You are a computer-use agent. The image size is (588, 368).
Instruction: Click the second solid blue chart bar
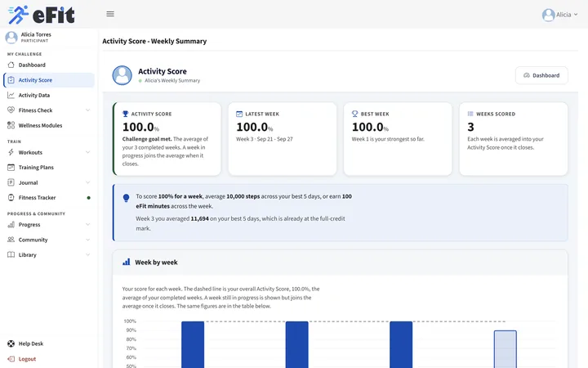click(x=297, y=344)
